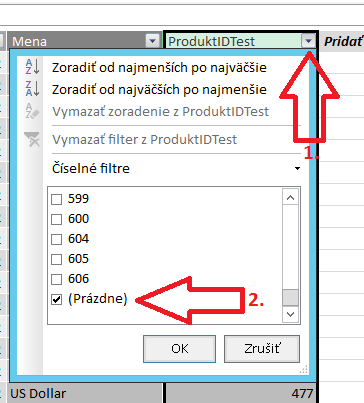Screen dimensions: 364x403
Task: Click the resize grip at dialog corner
Action: (304, 369)
